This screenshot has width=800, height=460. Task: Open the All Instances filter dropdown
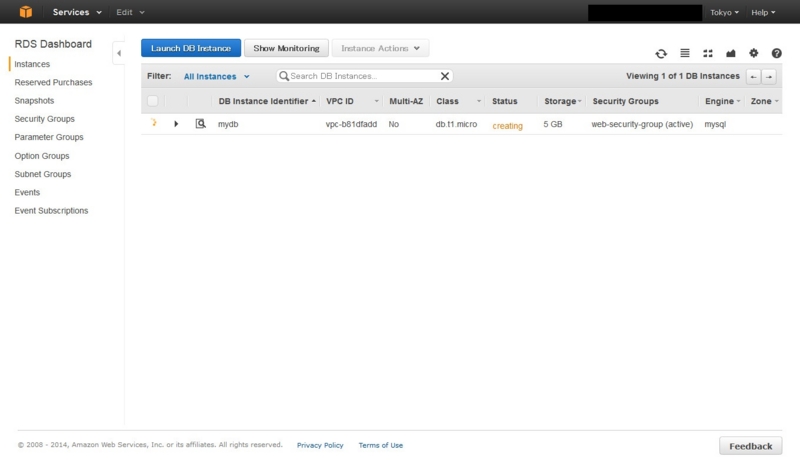[216, 76]
